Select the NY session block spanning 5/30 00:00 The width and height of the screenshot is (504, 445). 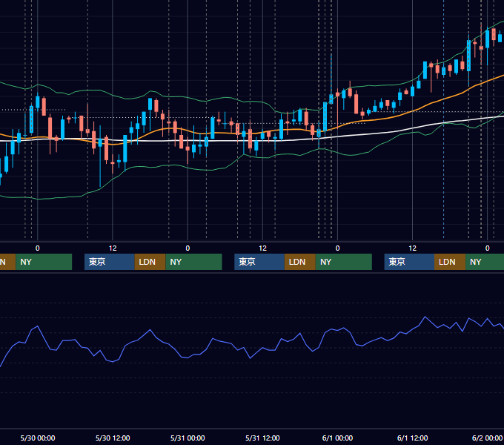[x=44, y=262]
